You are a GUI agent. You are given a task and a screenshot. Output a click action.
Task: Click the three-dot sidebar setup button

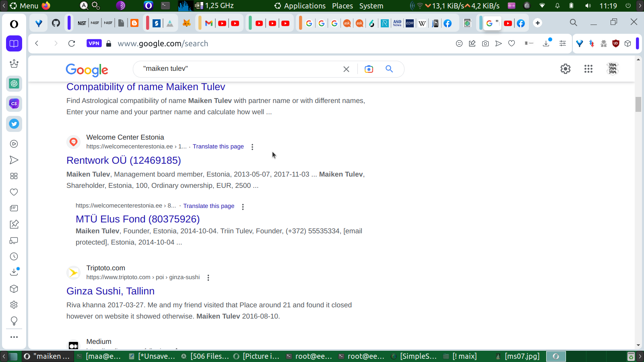tap(14, 337)
